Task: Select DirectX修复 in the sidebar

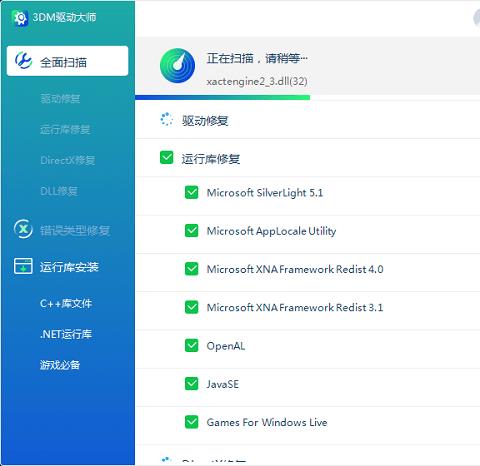Action: (68, 160)
